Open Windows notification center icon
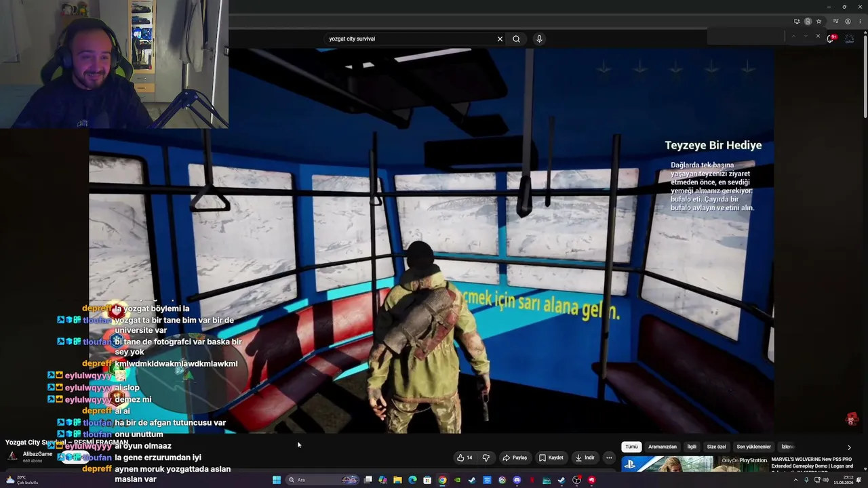Viewport: 868px width, 488px height. click(x=860, y=480)
